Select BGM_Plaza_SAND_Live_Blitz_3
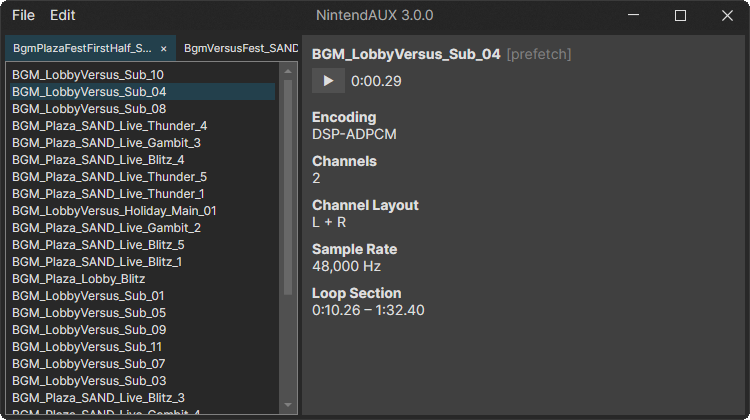The height and width of the screenshot is (420, 750). click(143, 398)
